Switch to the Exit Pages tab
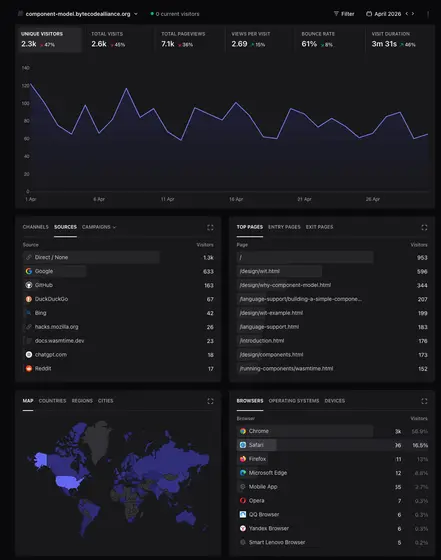 coord(319,227)
